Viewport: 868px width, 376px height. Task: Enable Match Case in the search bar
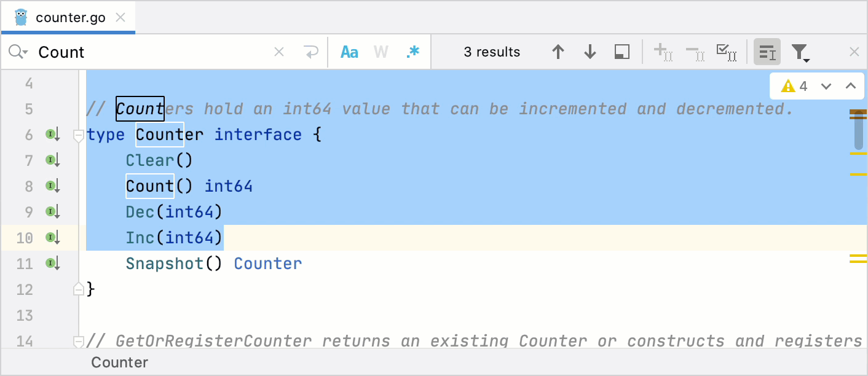point(349,52)
